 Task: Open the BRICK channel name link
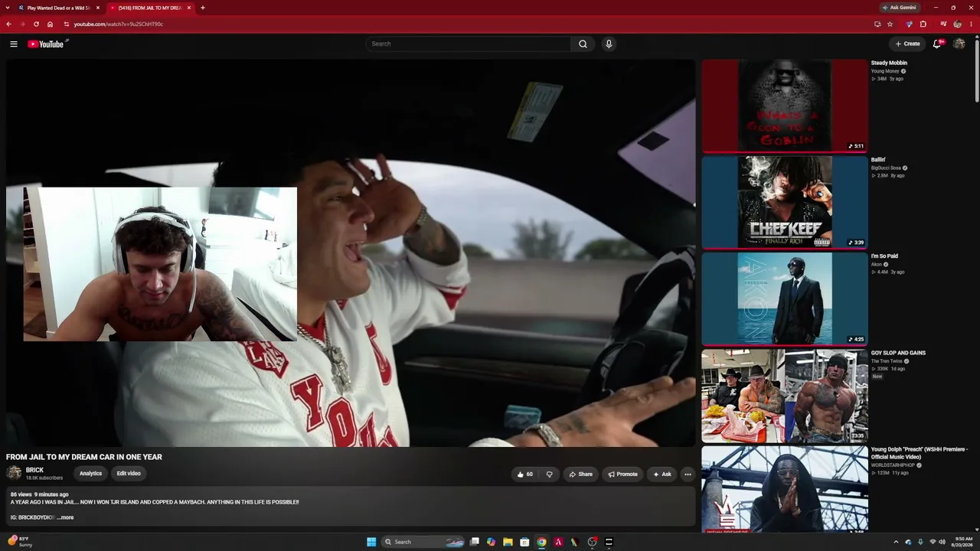34,470
